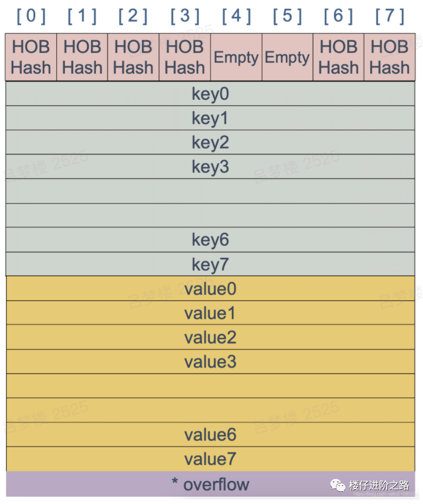Select the Empty cell under [5]
Viewport: 423px width, 504px height.
point(287,57)
